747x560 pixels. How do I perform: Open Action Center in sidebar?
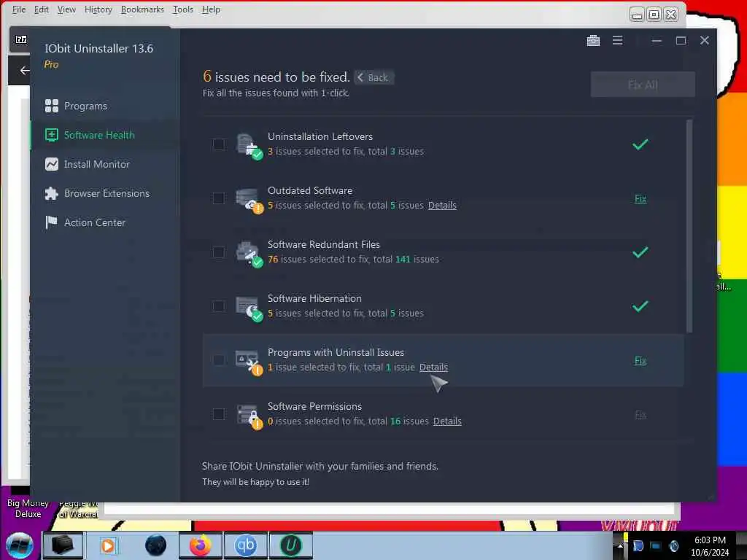pos(85,222)
